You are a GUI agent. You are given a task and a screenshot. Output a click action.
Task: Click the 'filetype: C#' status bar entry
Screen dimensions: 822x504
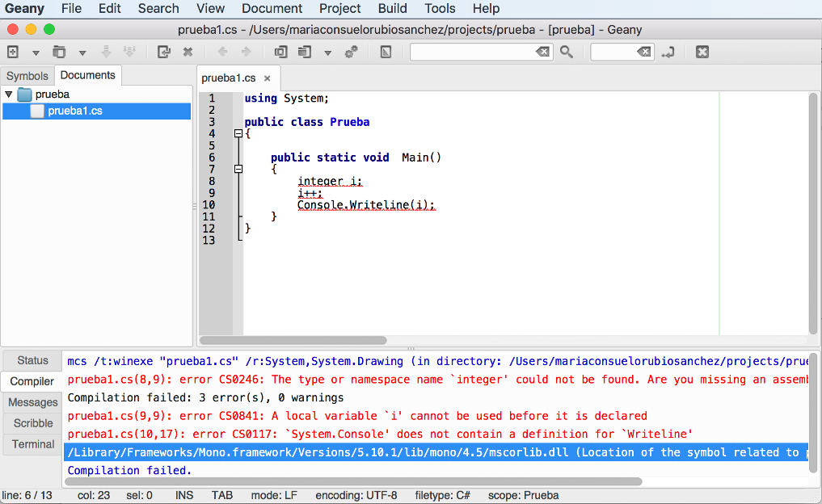442,496
